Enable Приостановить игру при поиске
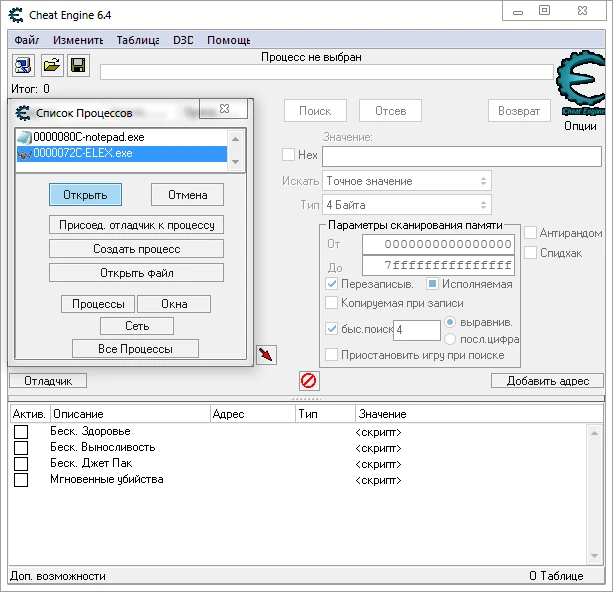Screen dimensions: 613x592 [332, 355]
